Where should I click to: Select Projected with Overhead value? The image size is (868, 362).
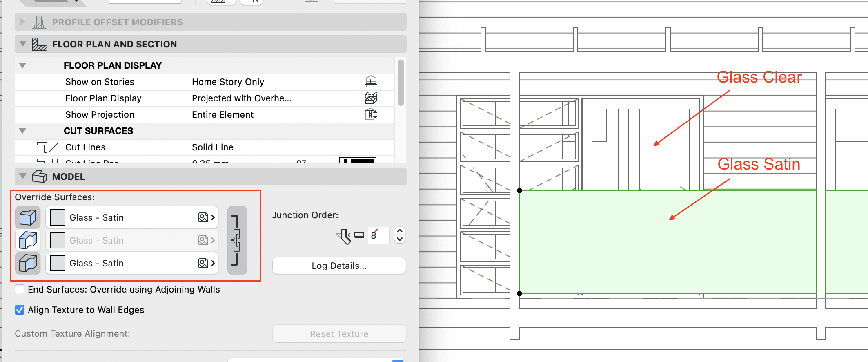pyautogui.click(x=241, y=98)
